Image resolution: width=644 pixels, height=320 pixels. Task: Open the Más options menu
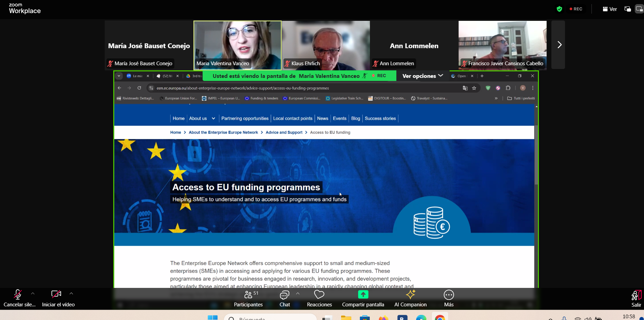pyautogui.click(x=449, y=298)
